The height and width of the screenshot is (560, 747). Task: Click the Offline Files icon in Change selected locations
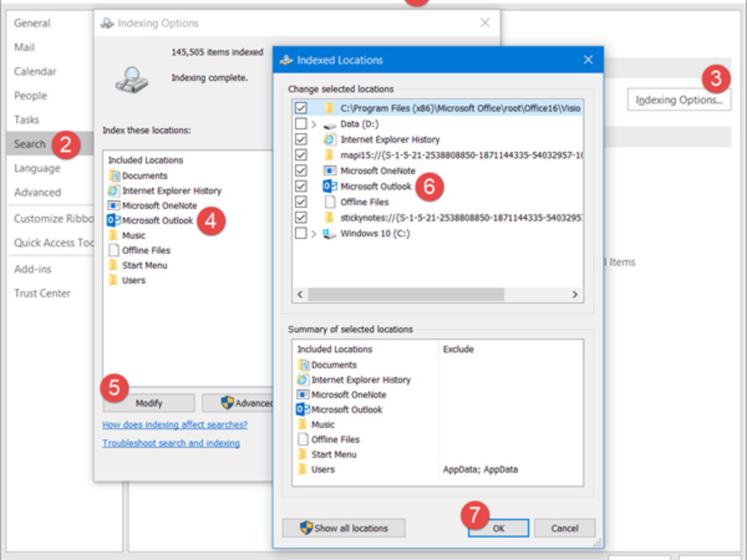click(329, 202)
